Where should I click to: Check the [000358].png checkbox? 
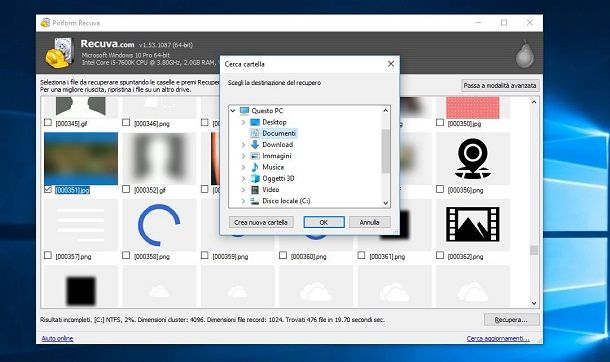pos(126,255)
